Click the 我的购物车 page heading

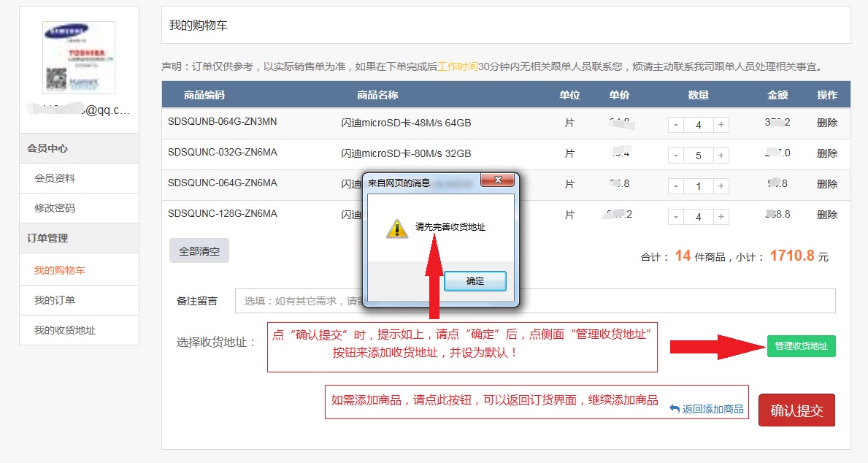coord(198,26)
